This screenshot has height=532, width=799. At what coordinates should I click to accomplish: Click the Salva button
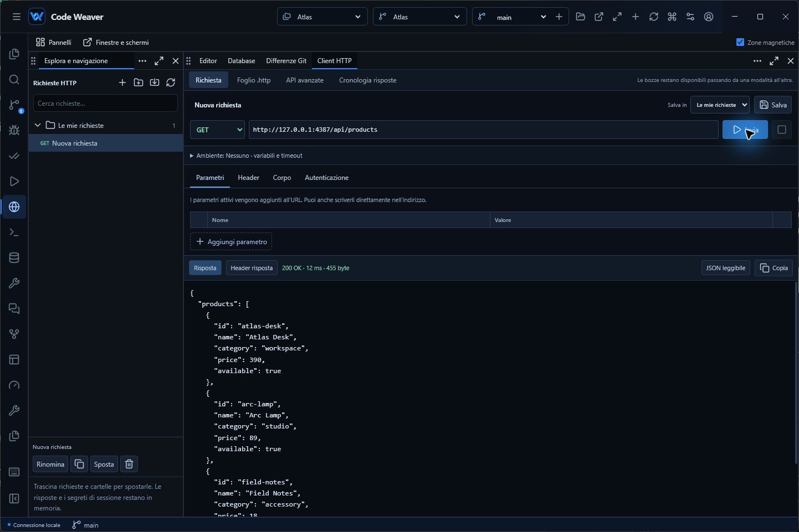[773, 105]
